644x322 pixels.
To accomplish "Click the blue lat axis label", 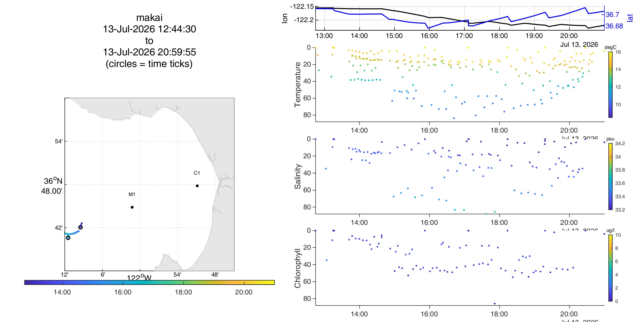I will [630, 18].
